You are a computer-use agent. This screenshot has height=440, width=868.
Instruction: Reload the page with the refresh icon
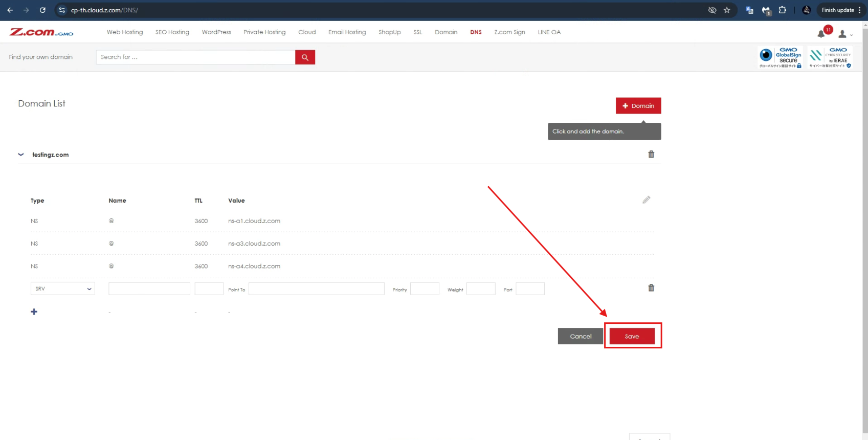42,10
